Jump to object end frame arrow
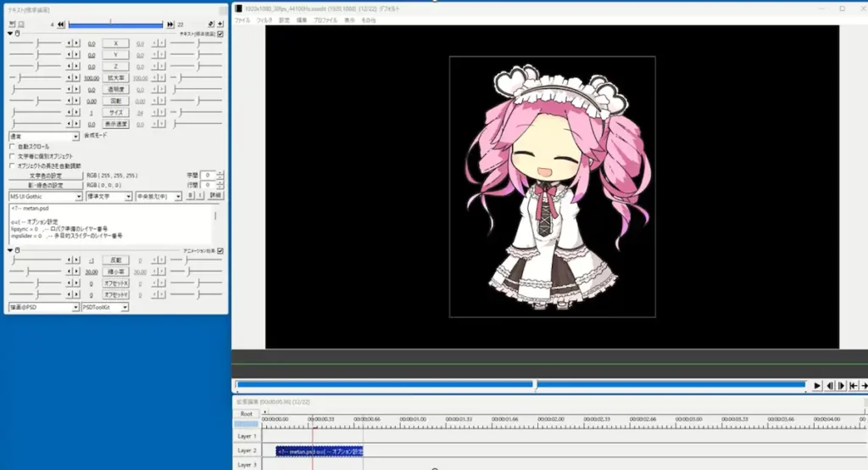 170,25
